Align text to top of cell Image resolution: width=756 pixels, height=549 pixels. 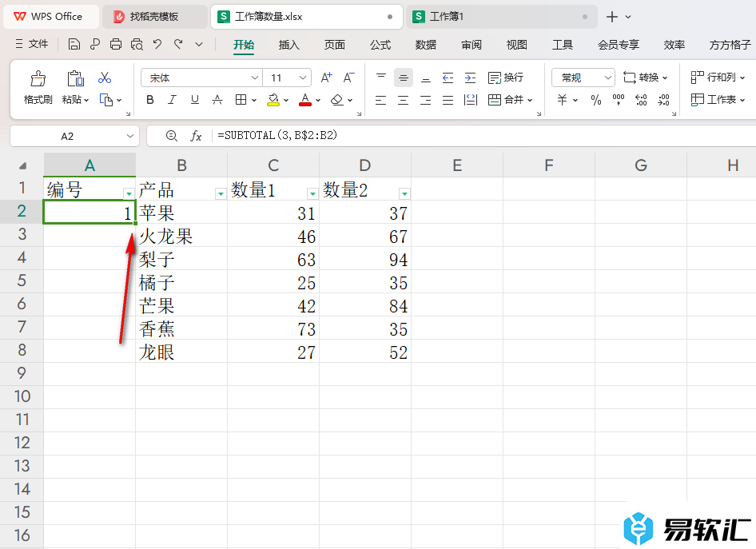click(x=381, y=78)
